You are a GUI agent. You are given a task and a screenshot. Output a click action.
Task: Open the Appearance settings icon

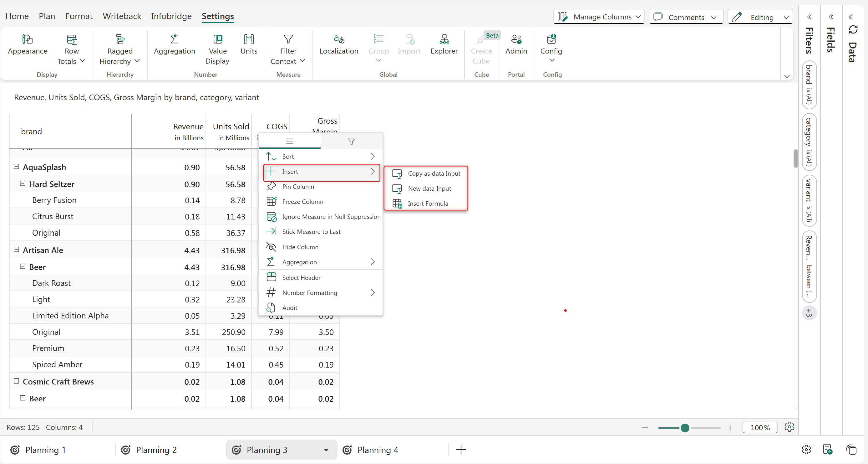click(27, 40)
